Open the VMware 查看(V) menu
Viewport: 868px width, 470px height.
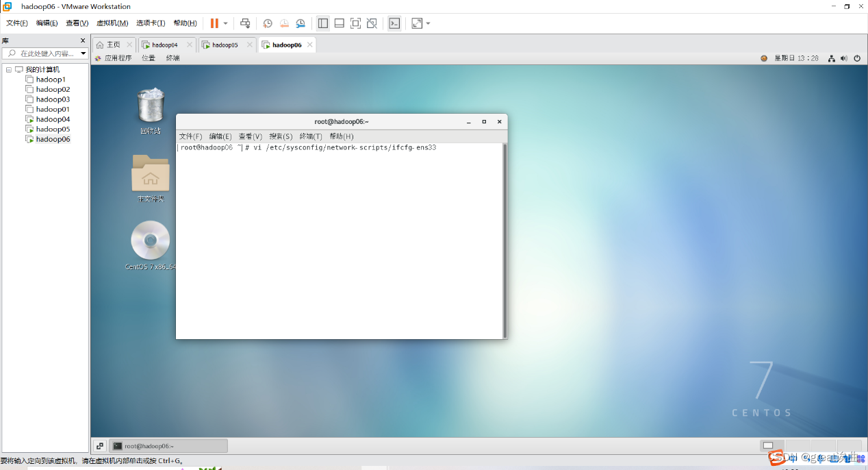(x=77, y=23)
